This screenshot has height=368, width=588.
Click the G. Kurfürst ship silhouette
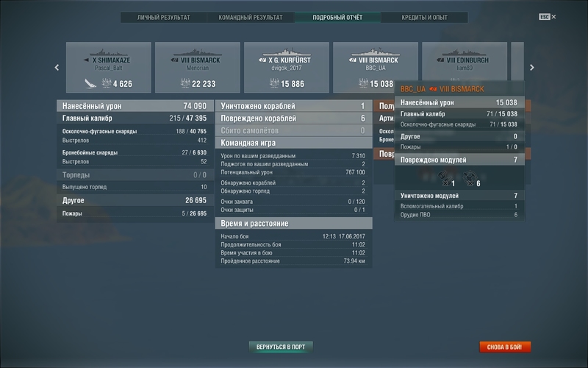tap(287, 52)
